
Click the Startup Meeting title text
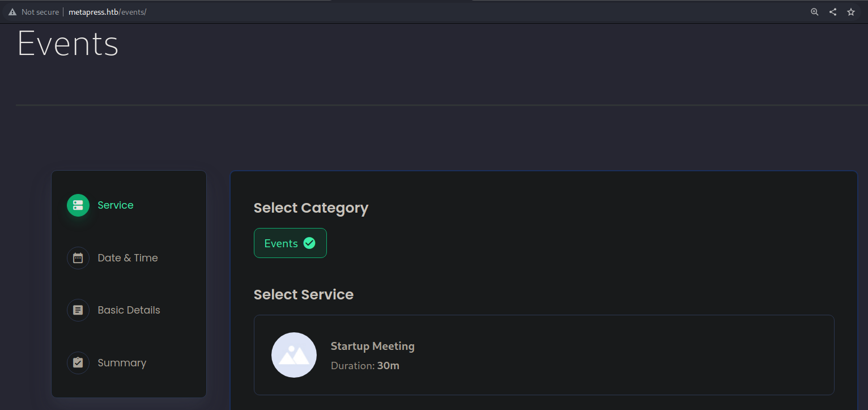[x=372, y=346]
